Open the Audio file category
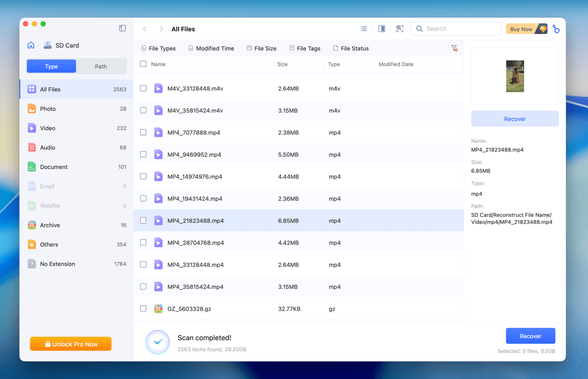Viewport: 588px width, 379px height. [46, 147]
